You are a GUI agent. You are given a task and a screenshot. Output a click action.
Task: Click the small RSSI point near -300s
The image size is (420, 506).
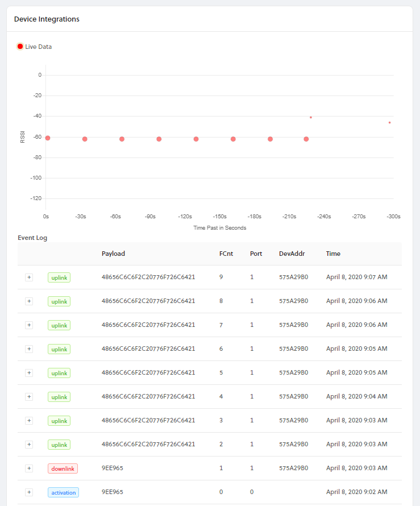tap(389, 122)
